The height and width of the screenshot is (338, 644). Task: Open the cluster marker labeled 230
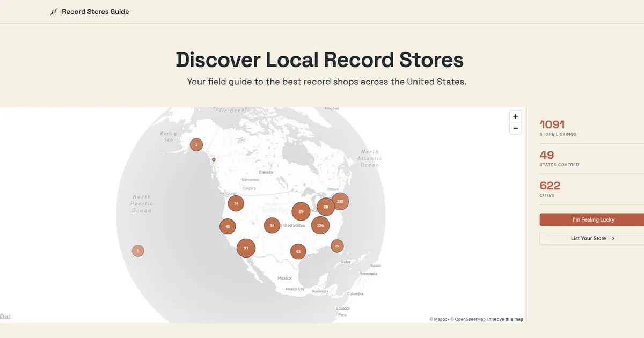click(340, 202)
